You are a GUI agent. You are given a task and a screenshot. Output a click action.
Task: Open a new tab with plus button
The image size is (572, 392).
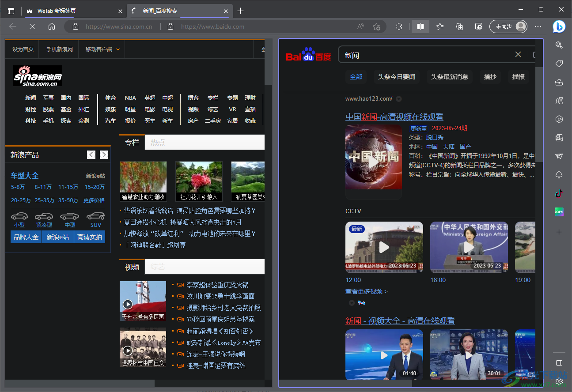[240, 11]
